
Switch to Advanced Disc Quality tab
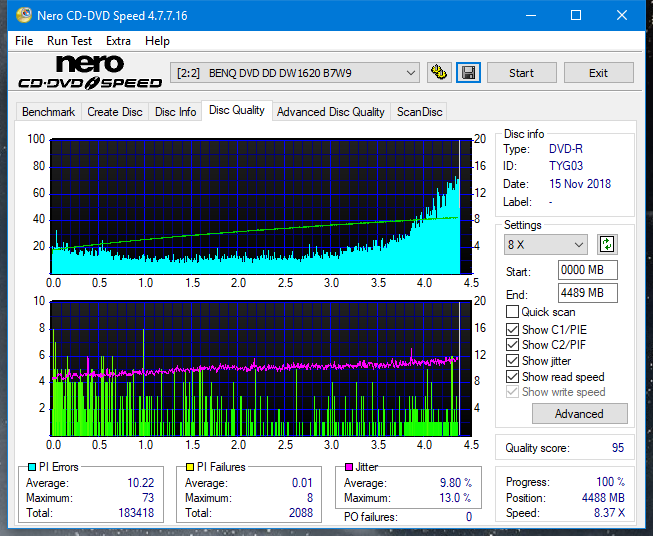pos(331,112)
